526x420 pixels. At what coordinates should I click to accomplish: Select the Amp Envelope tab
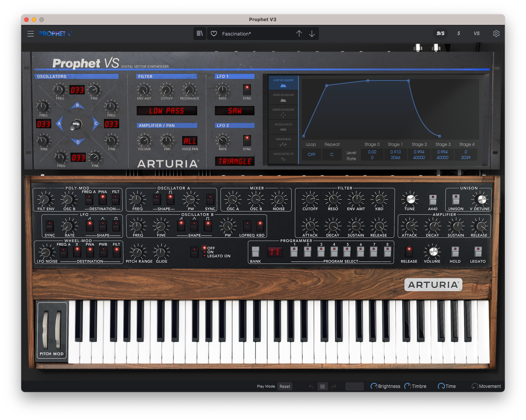283,83
